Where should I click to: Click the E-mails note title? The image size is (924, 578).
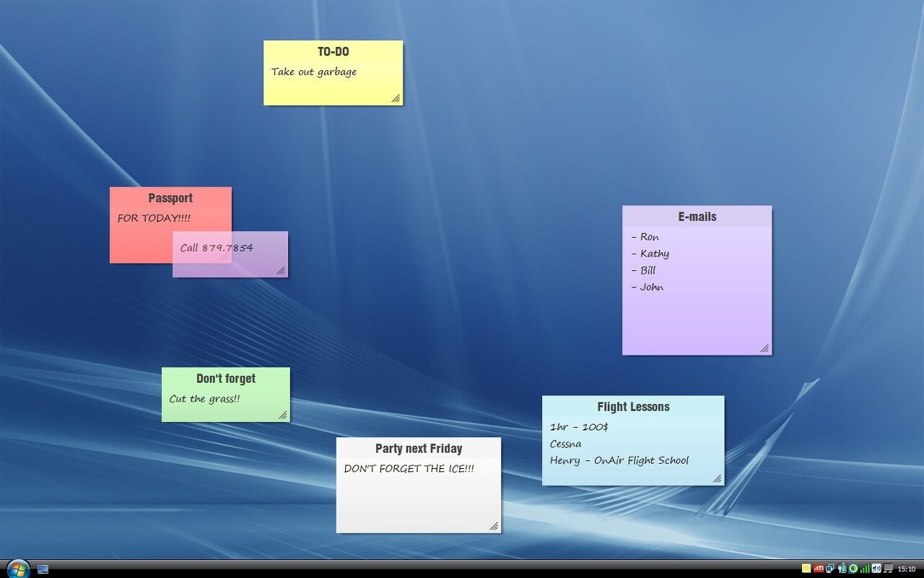697,216
